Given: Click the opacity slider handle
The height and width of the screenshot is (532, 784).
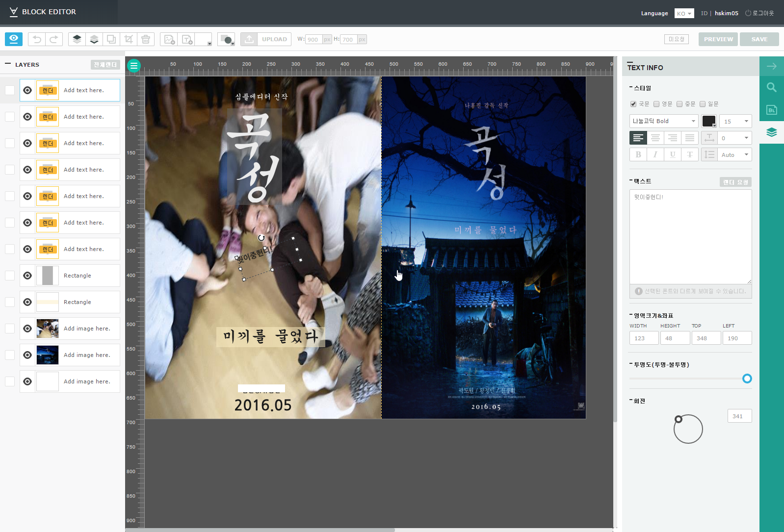Looking at the screenshot, I should 747,379.
